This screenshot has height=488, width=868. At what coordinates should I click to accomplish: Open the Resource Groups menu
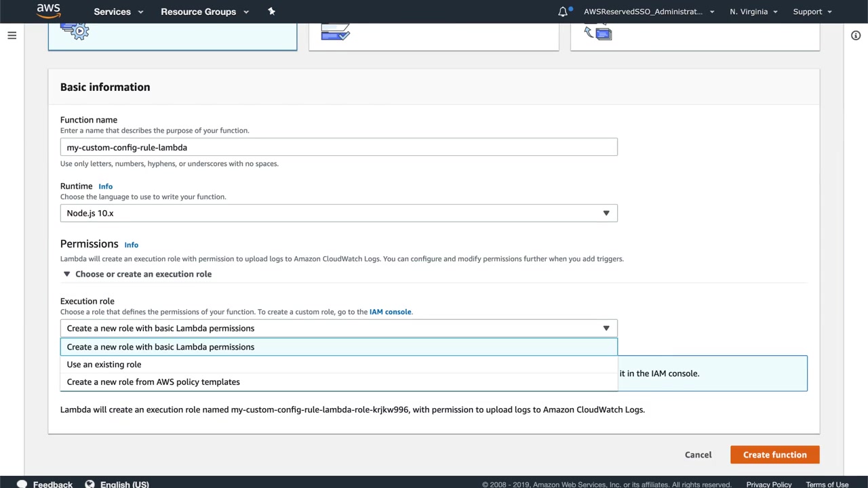point(205,12)
